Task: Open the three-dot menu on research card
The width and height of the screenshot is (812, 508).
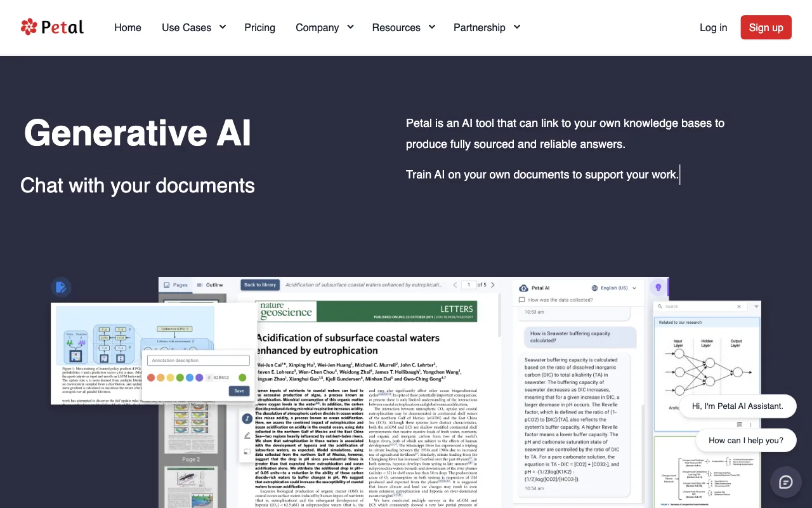Action: point(750,424)
